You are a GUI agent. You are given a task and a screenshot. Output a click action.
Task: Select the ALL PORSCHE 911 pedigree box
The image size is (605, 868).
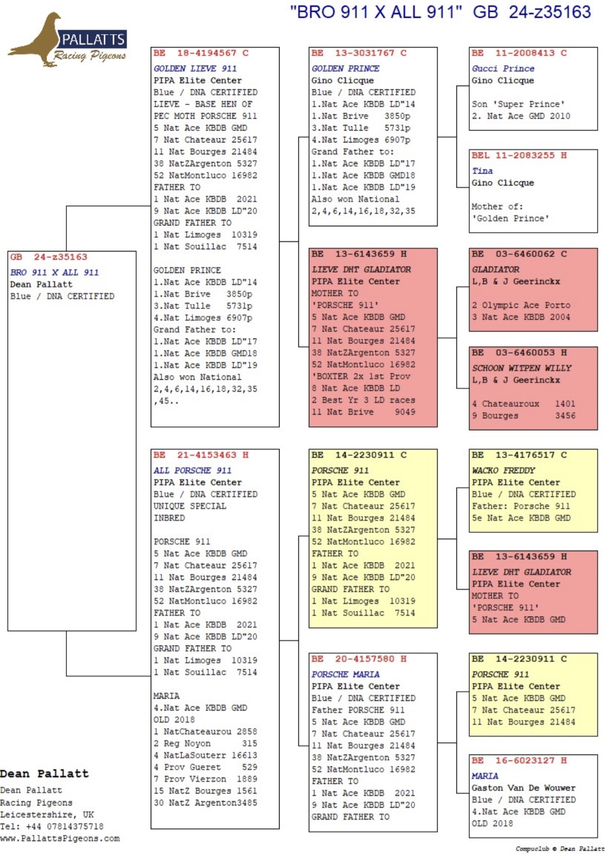pos(215,639)
